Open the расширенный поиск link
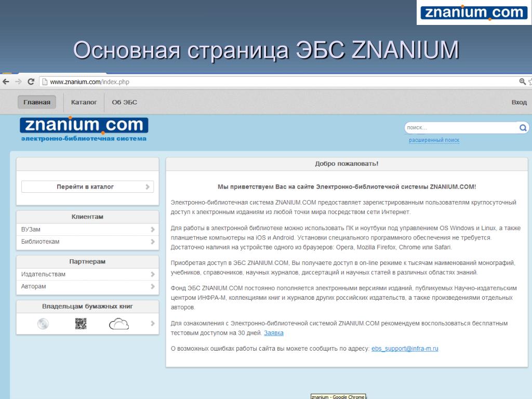This screenshot has width=532, height=399. [434, 140]
